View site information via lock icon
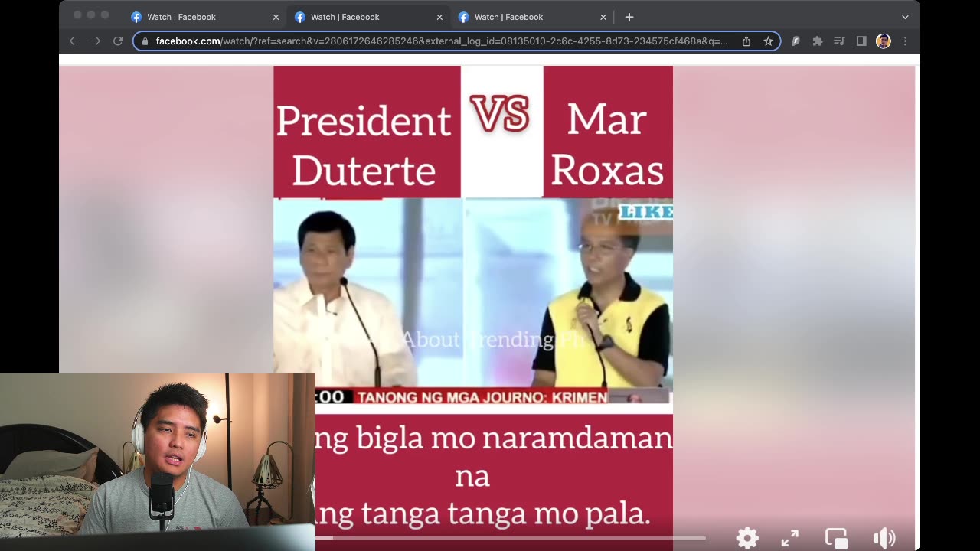This screenshot has width=980, height=551. pyautogui.click(x=145, y=41)
